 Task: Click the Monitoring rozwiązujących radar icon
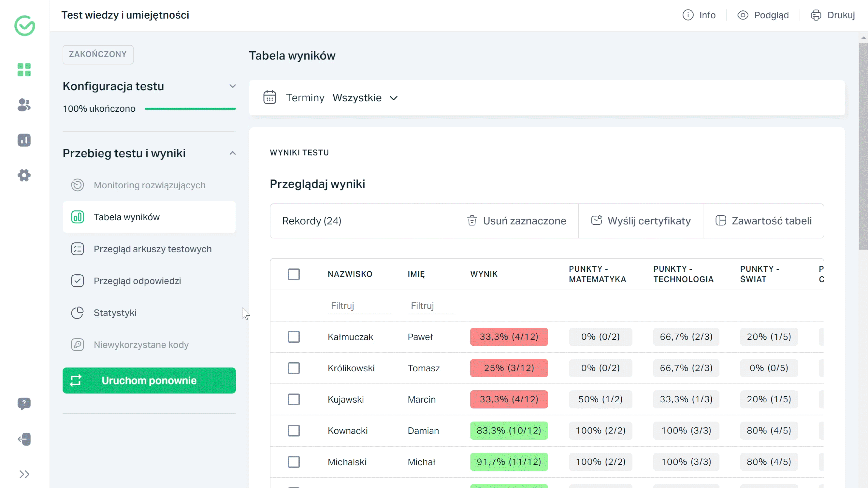(78, 185)
